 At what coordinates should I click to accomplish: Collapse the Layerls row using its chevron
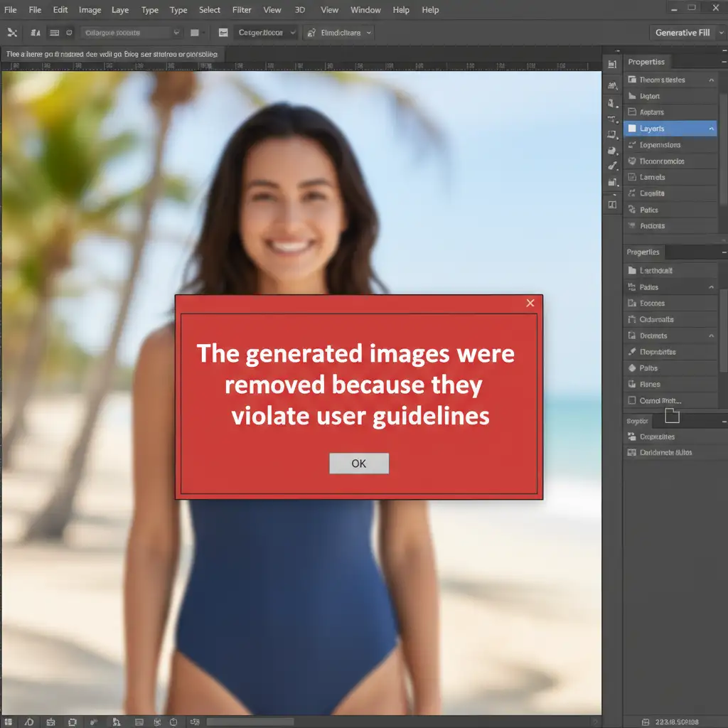click(x=711, y=129)
